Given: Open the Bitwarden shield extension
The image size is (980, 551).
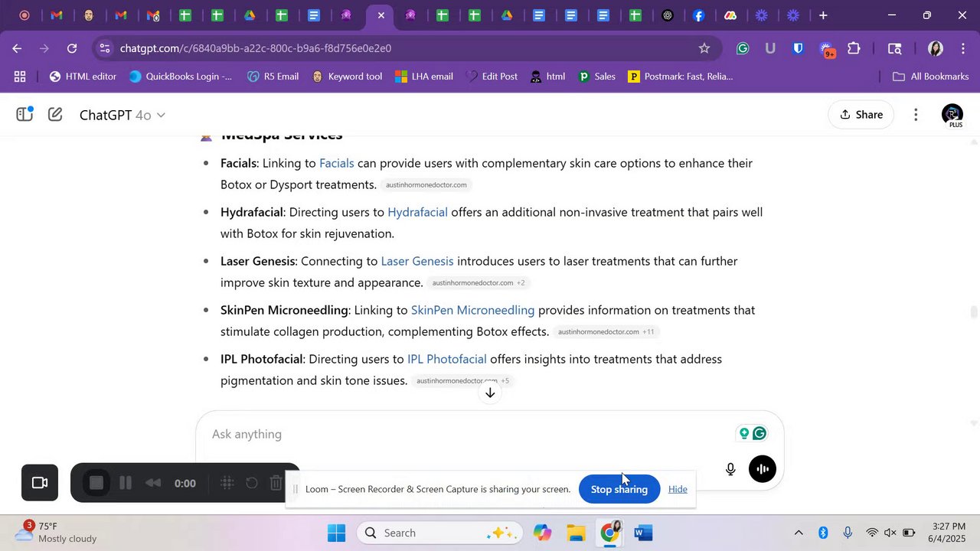Looking at the screenshot, I should 798,48.
